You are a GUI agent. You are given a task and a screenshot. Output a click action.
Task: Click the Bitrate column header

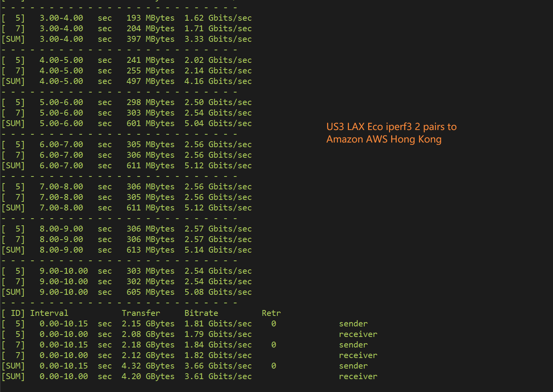201,313
